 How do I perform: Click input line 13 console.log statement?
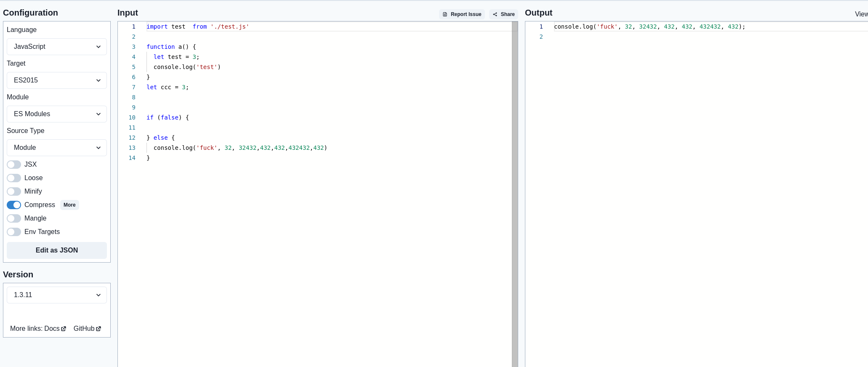240,148
